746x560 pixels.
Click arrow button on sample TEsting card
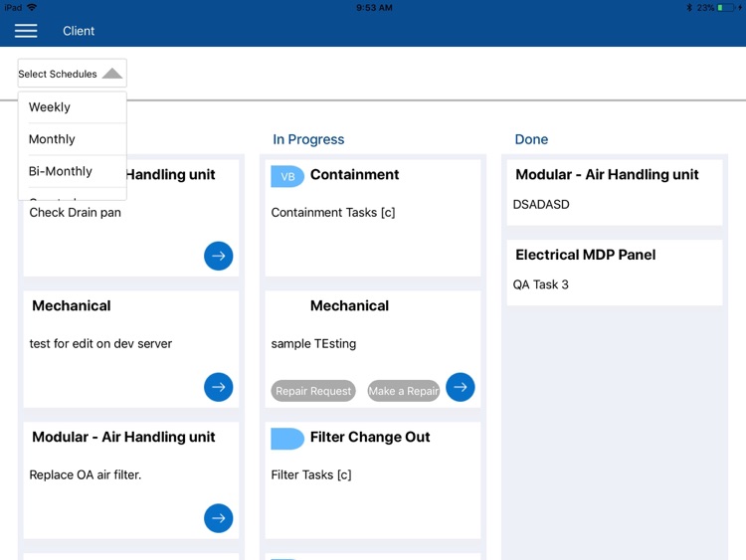[x=461, y=387]
